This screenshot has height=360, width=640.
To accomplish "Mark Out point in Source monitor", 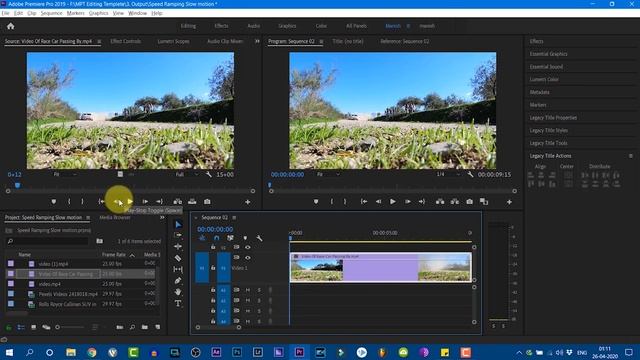I will tap(82, 202).
